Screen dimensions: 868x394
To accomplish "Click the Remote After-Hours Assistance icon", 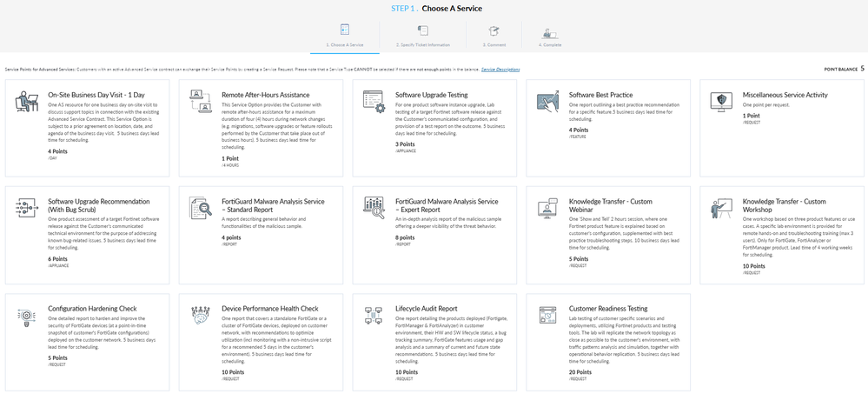I will [200, 101].
